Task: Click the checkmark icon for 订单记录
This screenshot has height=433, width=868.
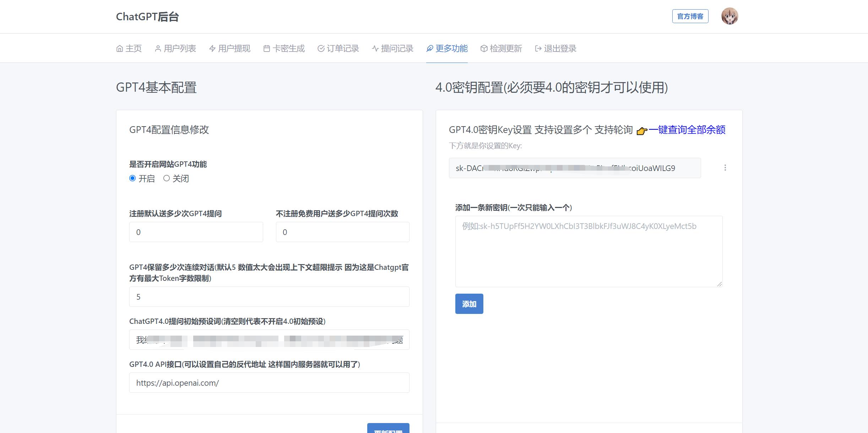Action: coord(321,48)
